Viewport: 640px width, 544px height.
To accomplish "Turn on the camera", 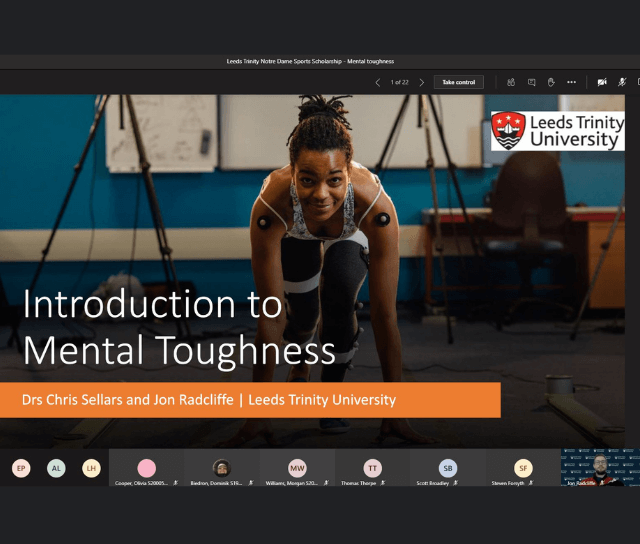I will 602,82.
